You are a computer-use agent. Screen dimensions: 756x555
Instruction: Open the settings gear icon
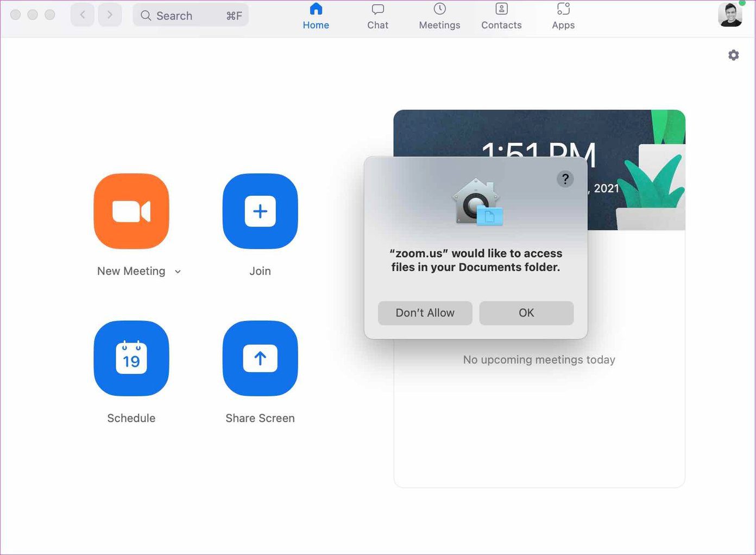tap(734, 55)
